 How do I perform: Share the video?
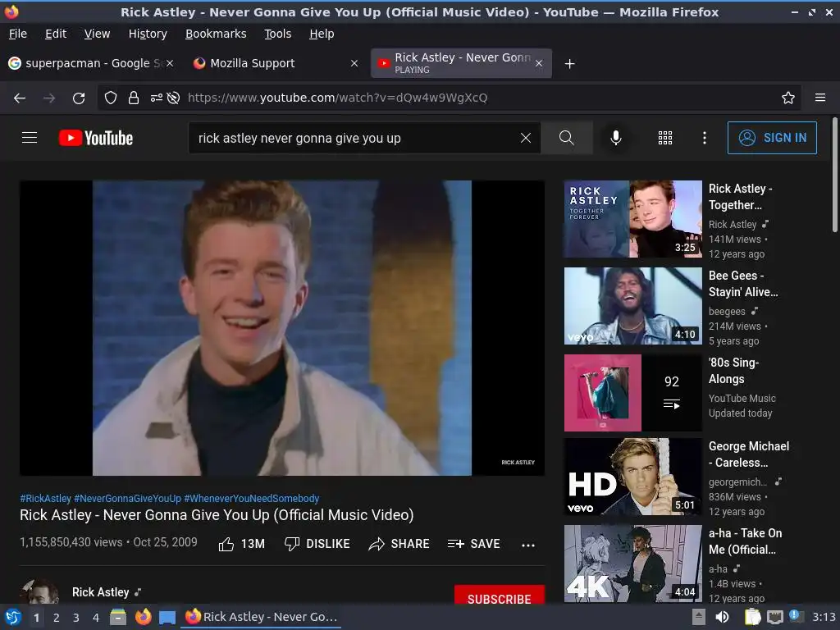coord(399,544)
